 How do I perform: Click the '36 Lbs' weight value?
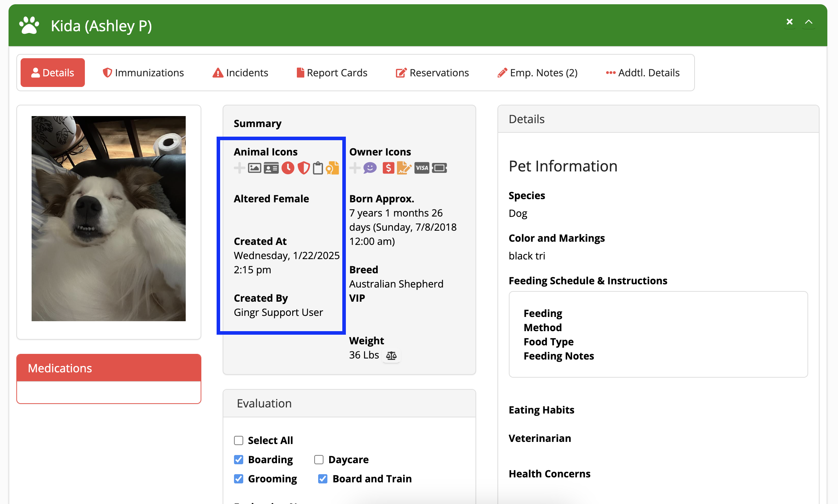(x=364, y=355)
